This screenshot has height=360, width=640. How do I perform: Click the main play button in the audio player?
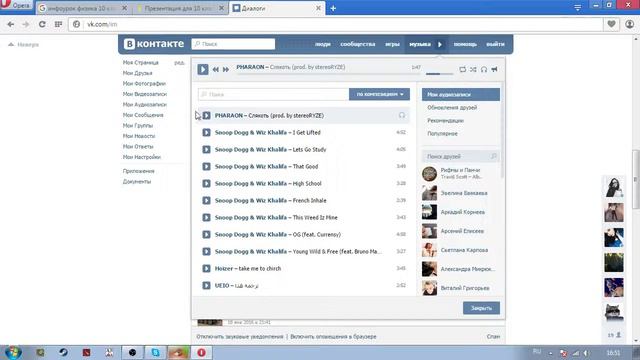(x=203, y=69)
